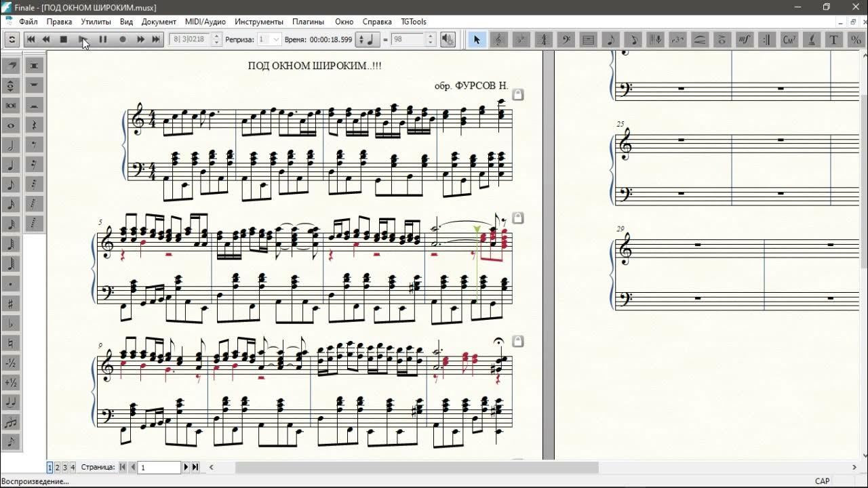Choose the eighth rest in rests palette

[34, 144]
